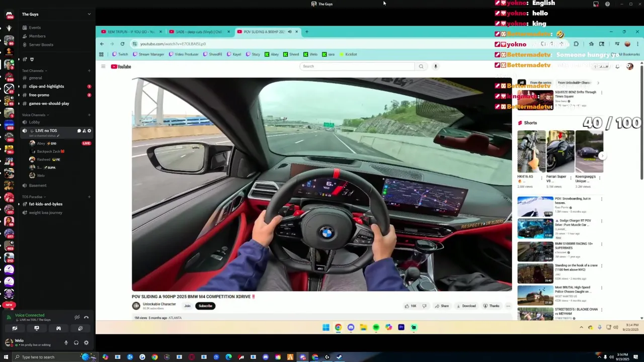Download the BMW M4 video
This screenshot has height=362, width=644.
click(x=466, y=306)
